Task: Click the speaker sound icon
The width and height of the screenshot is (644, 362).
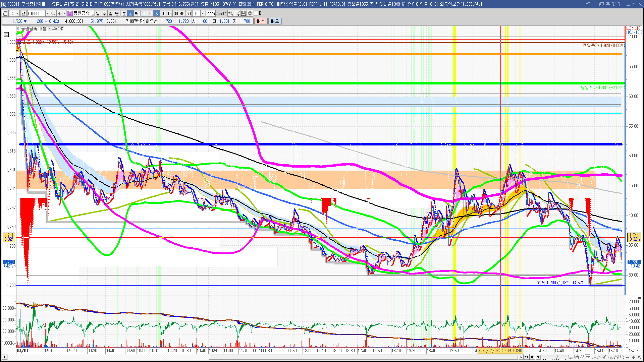Action: (x=59, y=13)
